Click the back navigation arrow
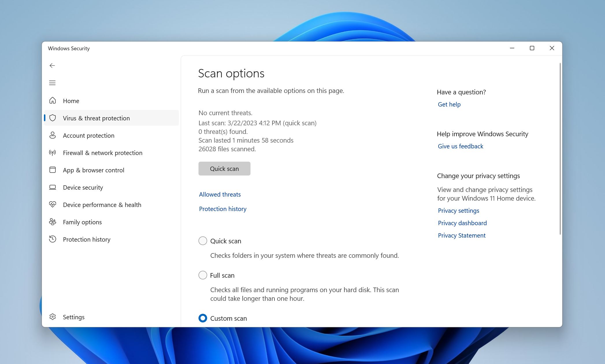 pos(52,65)
